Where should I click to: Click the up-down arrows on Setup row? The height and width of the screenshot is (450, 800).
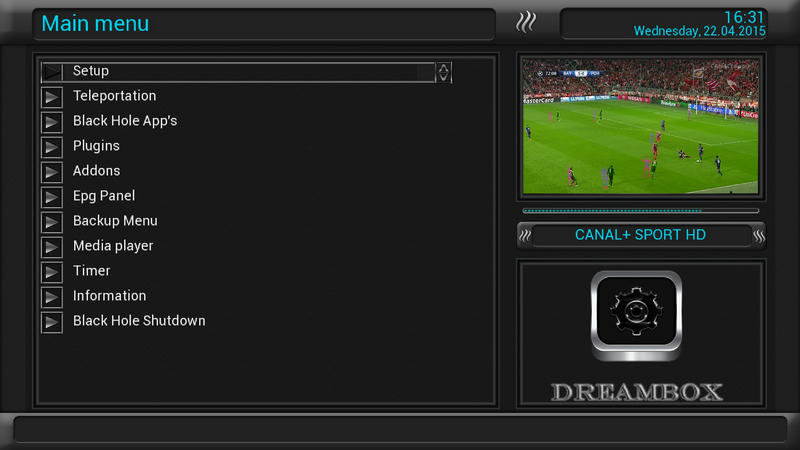pos(443,72)
